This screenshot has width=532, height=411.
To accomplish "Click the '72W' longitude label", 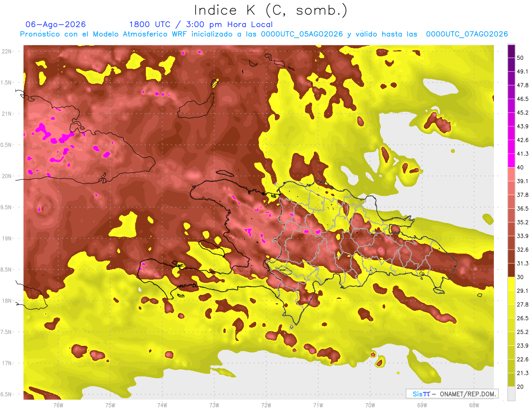I will tap(266, 405).
